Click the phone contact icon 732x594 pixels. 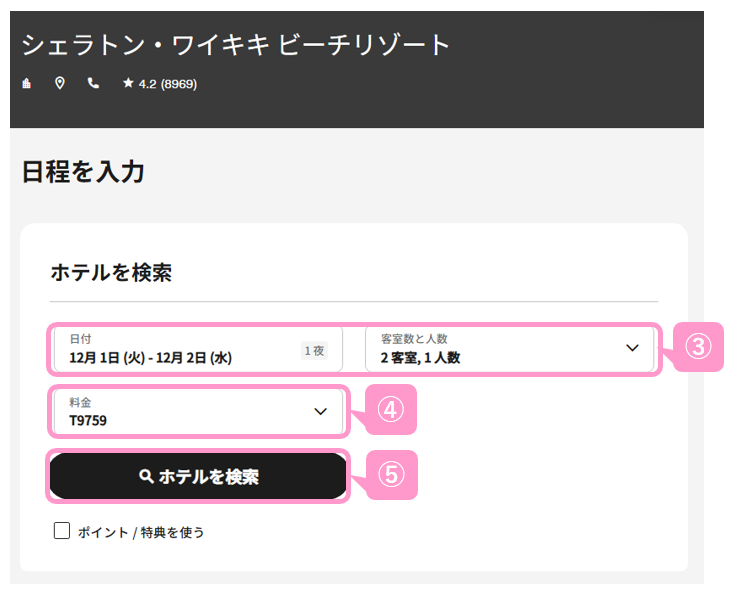(93, 83)
